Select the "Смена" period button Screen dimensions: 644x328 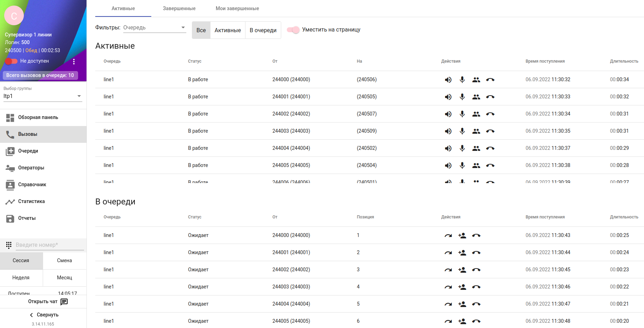pyautogui.click(x=64, y=260)
